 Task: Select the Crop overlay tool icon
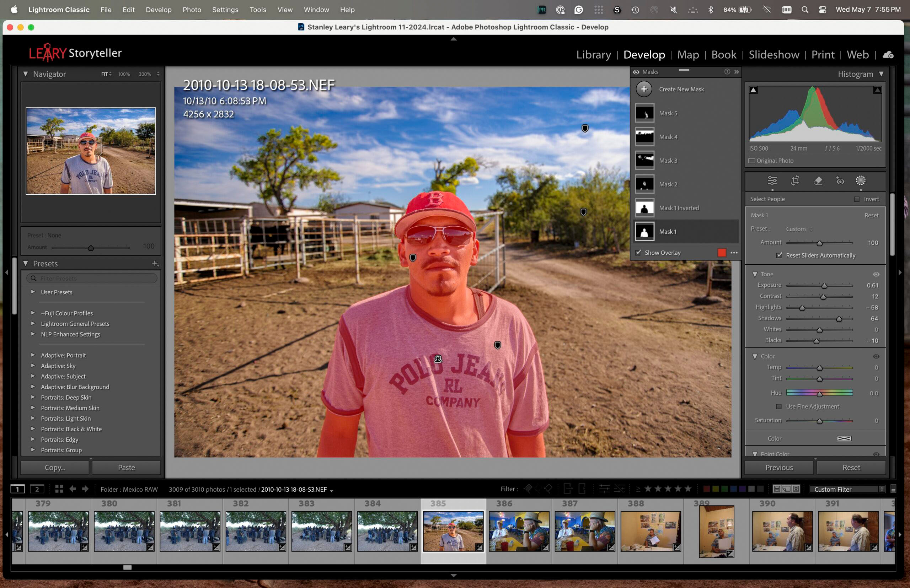pyautogui.click(x=795, y=180)
